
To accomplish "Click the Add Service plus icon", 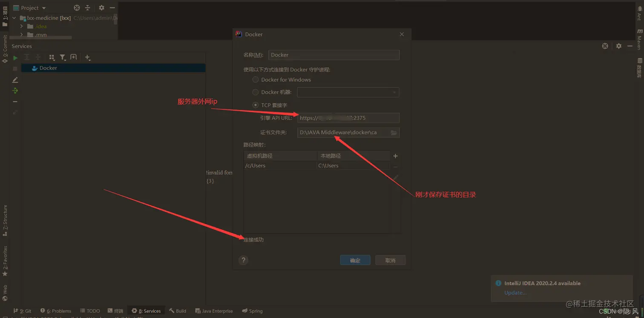I will (87, 57).
